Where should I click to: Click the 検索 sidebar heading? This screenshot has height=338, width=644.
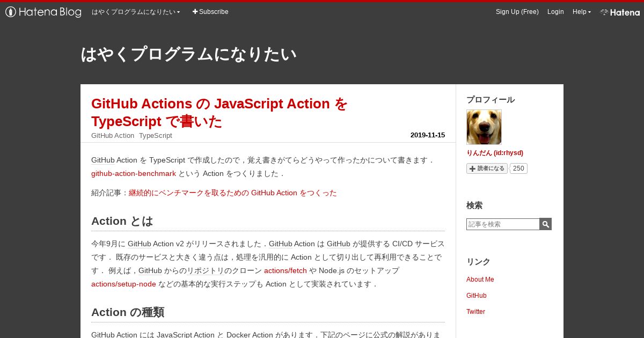point(474,205)
